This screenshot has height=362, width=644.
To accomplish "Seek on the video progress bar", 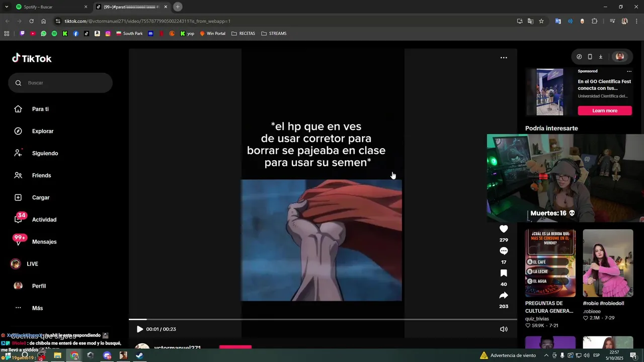I will pyautogui.click(x=323, y=319).
